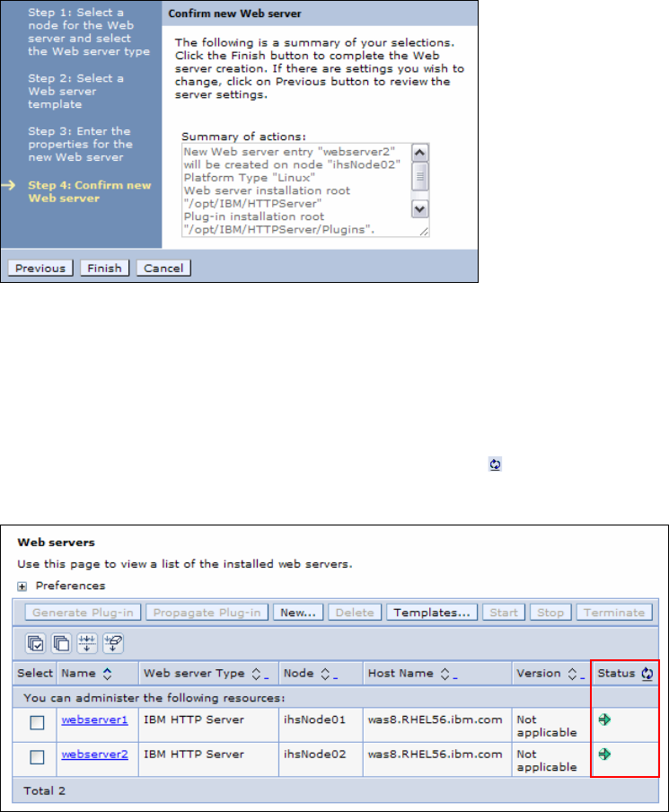Go to Step 3: Enter properties
Screen dimensions: 669x812
coord(80,144)
